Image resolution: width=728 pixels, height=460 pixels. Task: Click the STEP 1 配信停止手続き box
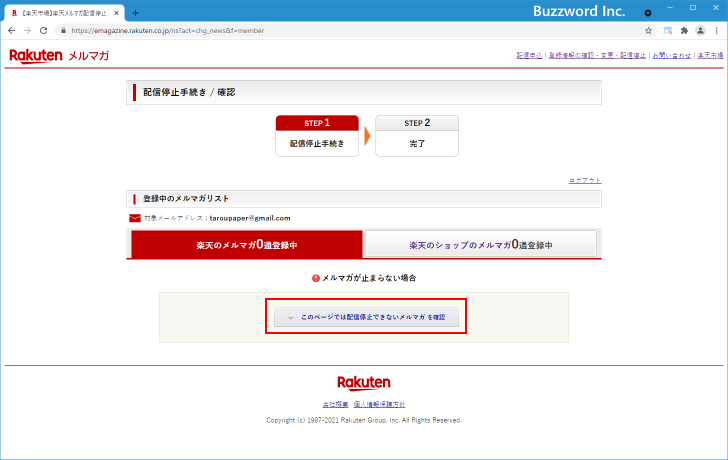[x=317, y=136]
